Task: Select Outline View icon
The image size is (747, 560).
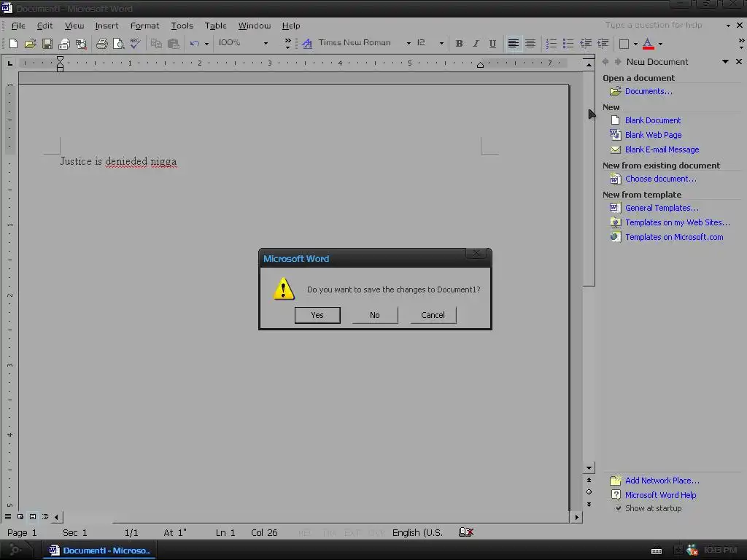Action: point(44,517)
